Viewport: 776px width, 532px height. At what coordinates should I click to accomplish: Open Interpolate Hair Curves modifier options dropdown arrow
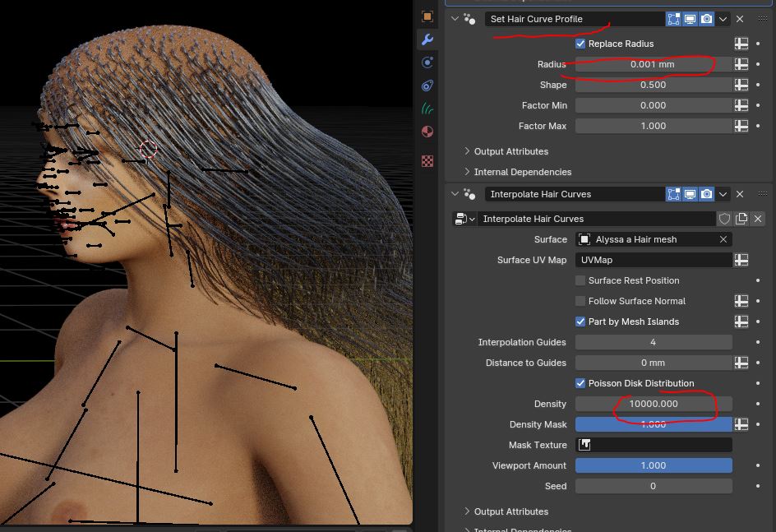[723, 194]
